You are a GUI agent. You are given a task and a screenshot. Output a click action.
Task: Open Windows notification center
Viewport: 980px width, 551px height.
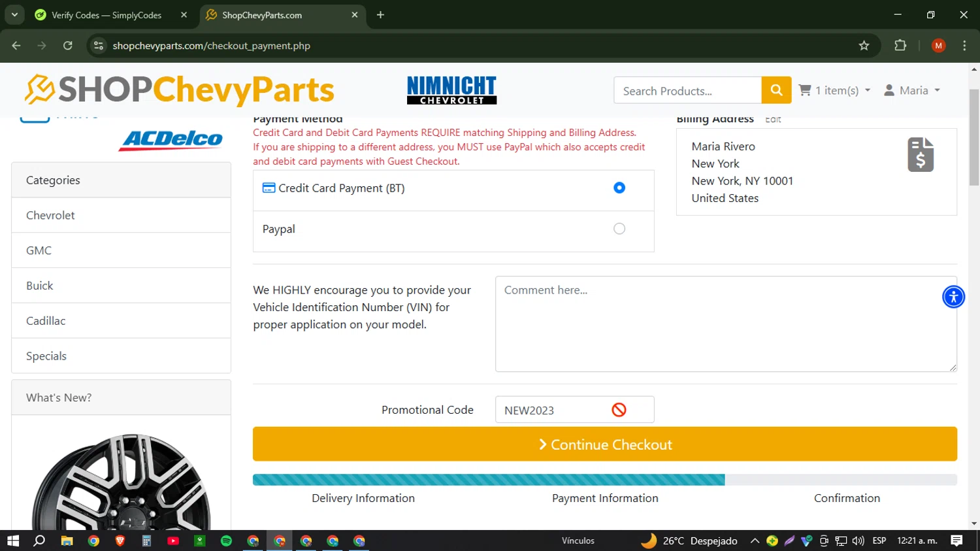[956, 541]
